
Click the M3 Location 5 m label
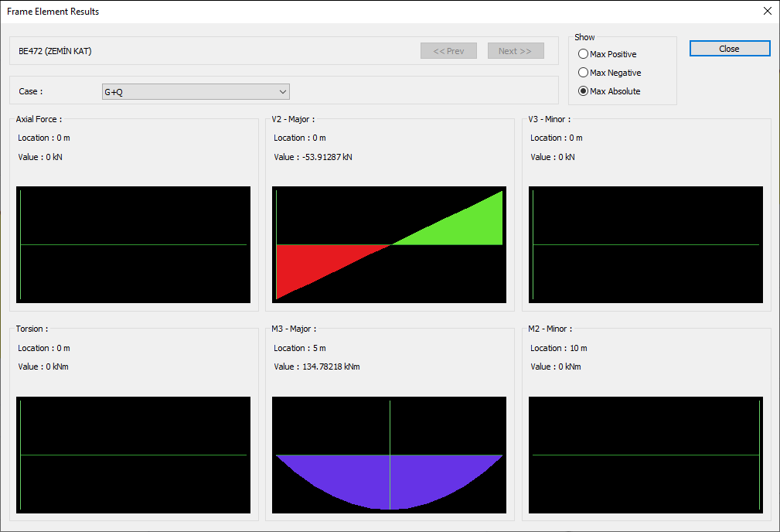(299, 348)
